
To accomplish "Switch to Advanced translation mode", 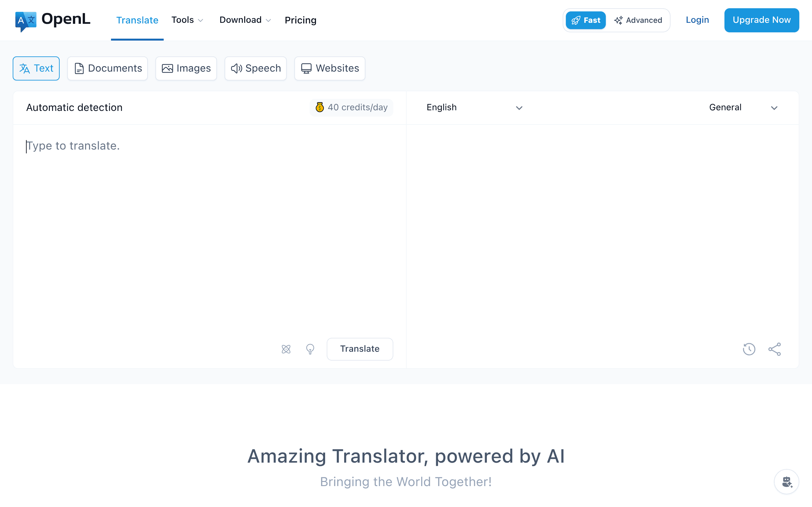I will tap(639, 20).
